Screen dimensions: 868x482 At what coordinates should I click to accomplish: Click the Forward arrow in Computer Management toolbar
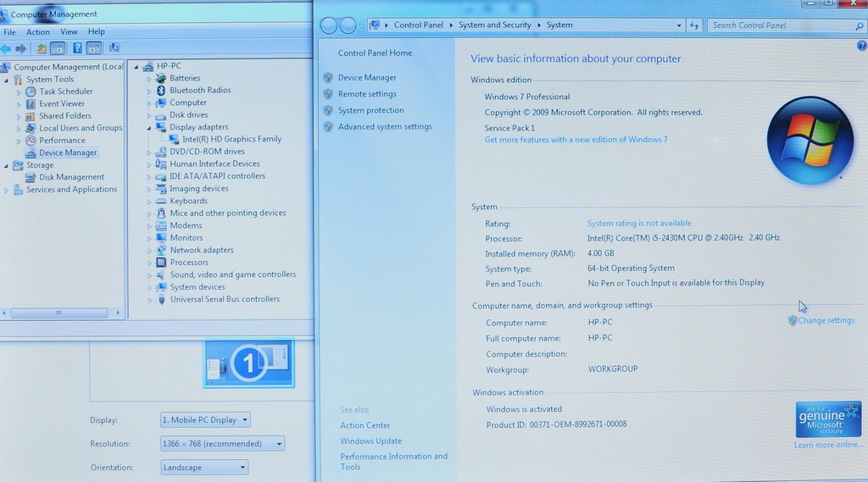[21, 48]
